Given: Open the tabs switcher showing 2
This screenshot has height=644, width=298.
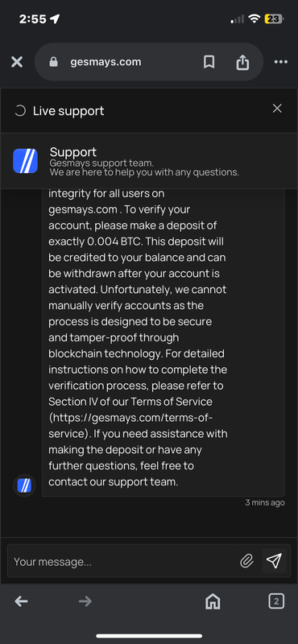Looking at the screenshot, I should click(276, 601).
